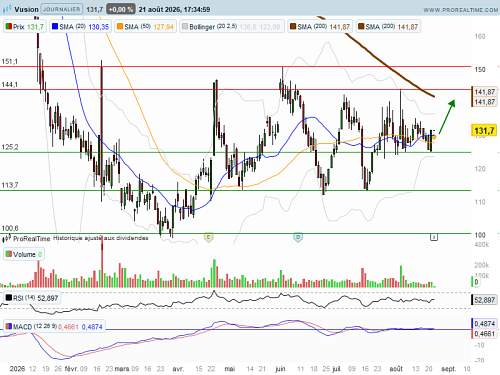Open the SMA (50) indicator legend

click(145, 27)
